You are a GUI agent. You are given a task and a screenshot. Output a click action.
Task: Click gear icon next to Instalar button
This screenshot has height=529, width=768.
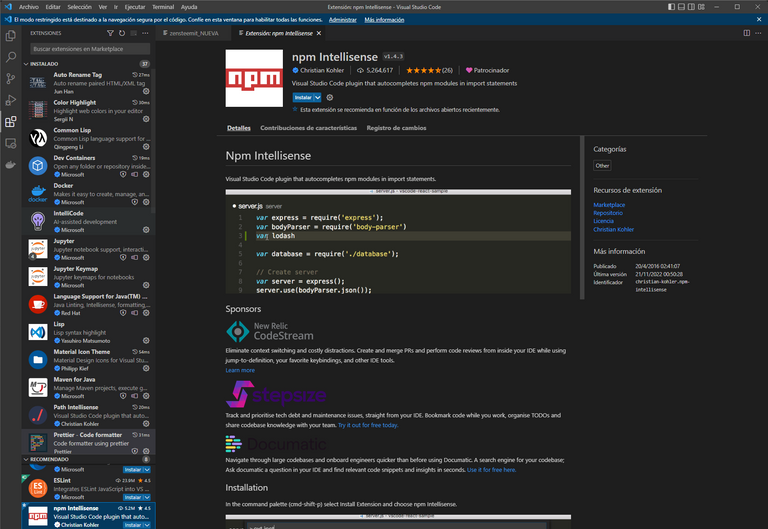[x=330, y=97]
